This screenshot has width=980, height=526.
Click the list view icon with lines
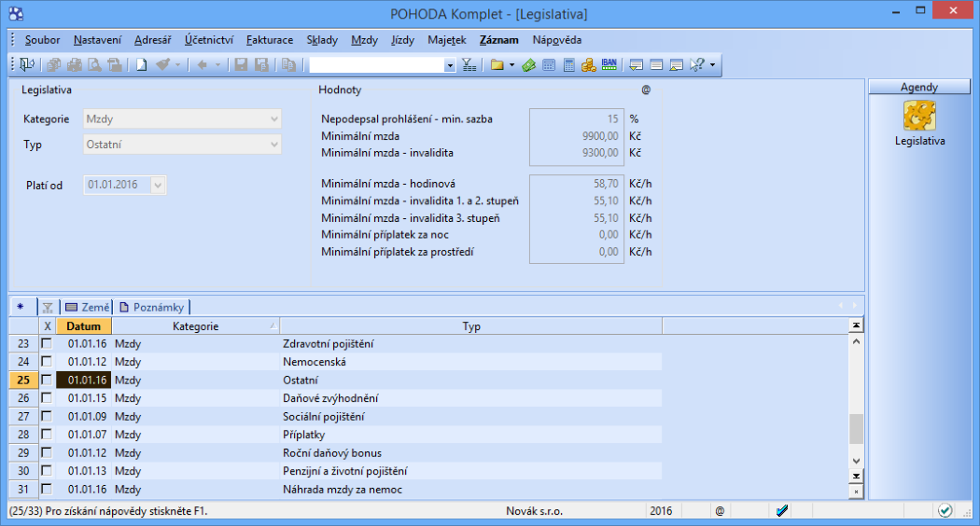(656, 64)
